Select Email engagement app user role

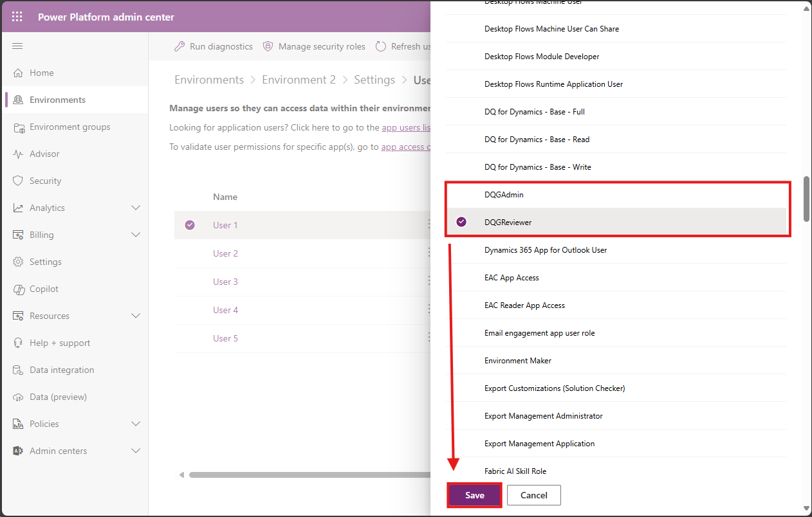pyautogui.click(x=616, y=332)
